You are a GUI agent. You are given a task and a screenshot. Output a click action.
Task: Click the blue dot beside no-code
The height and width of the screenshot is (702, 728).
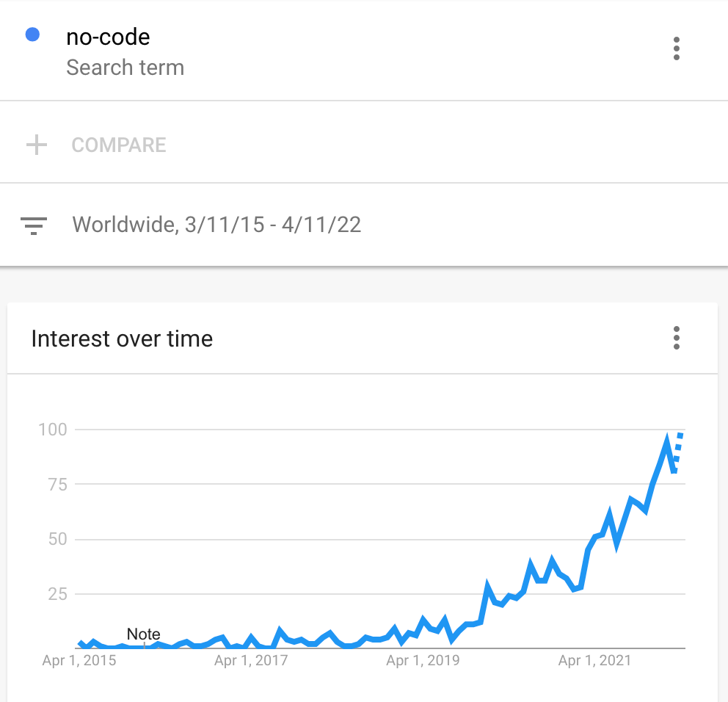click(x=32, y=35)
